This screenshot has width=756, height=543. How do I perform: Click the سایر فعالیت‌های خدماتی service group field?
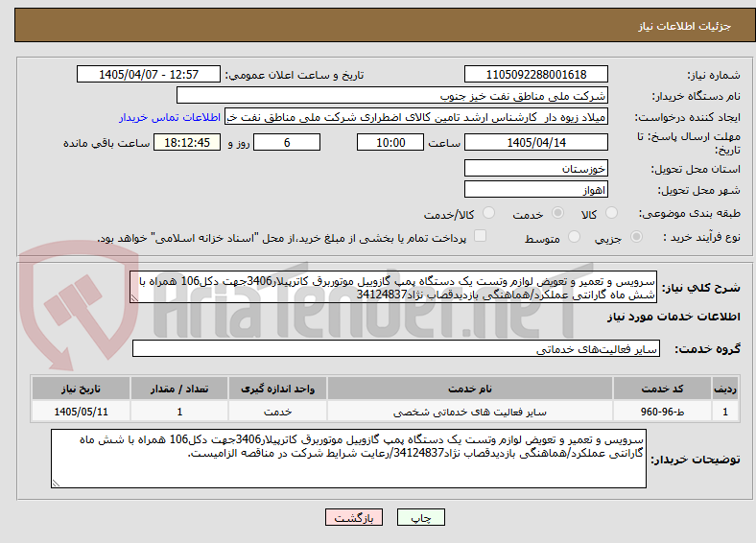point(396,348)
